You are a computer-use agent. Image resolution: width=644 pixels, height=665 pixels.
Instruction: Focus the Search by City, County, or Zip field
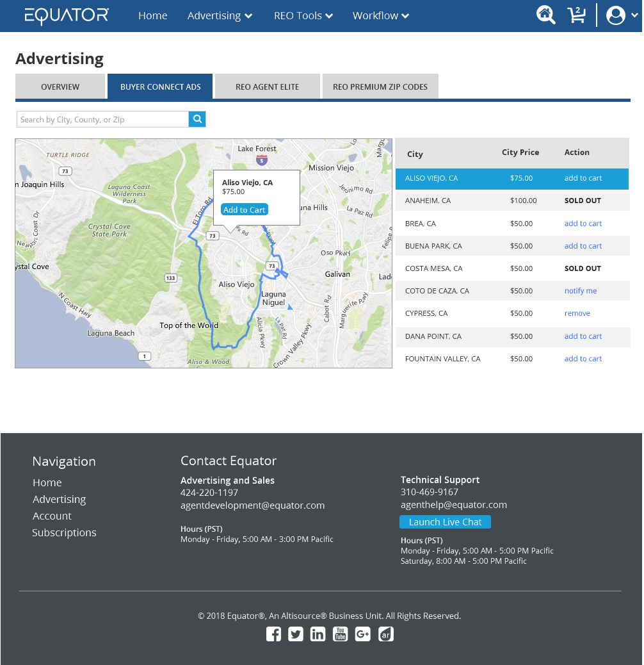click(x=102, y=119)
